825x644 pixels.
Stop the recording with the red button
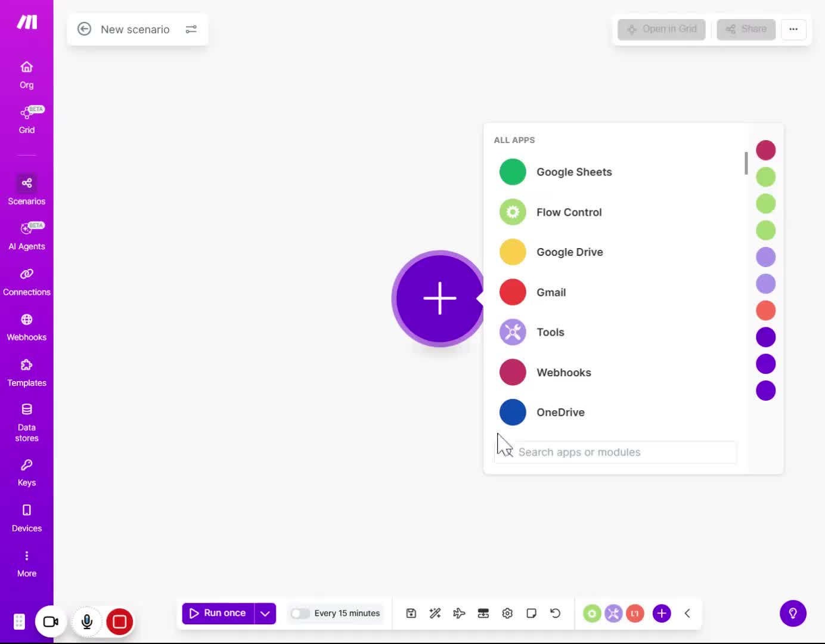coord(119,622)
